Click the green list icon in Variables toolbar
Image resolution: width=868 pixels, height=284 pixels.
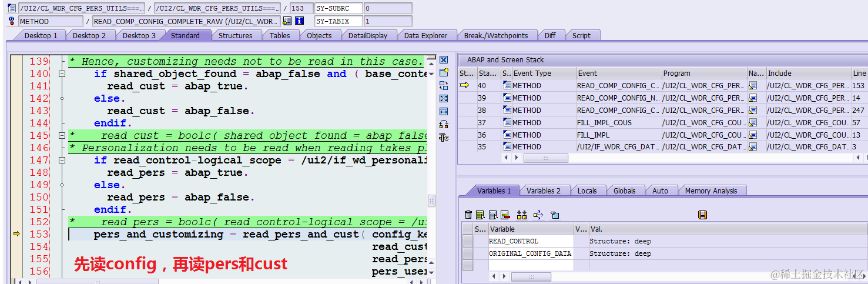click(x=480, y=215)
